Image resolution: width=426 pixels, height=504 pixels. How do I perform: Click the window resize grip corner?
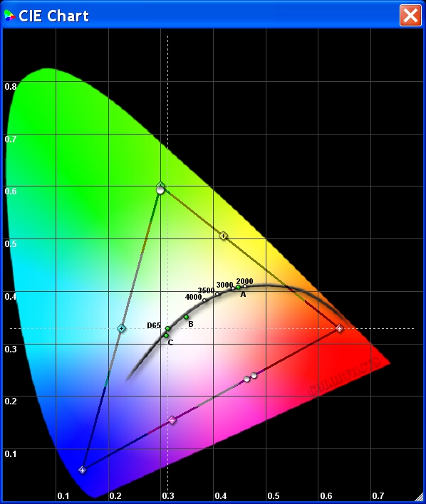419,497
